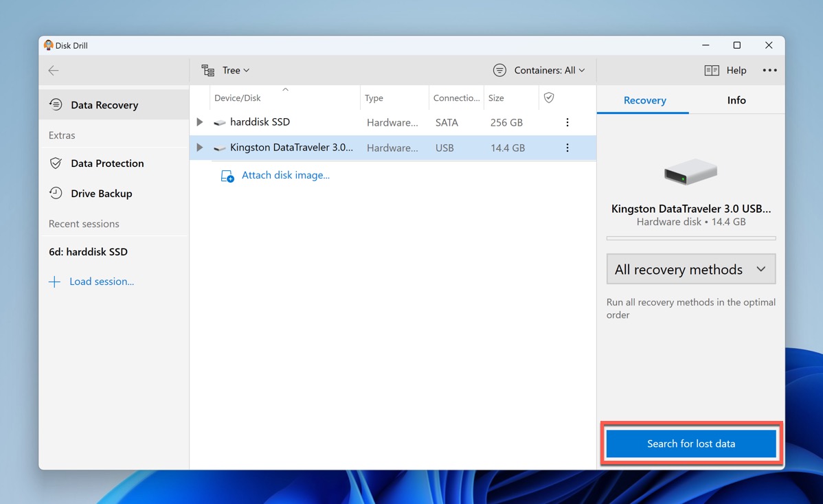Click the protection shield column header
The image size is (823, 504).
pyautogui.click(x=548, y=98)
